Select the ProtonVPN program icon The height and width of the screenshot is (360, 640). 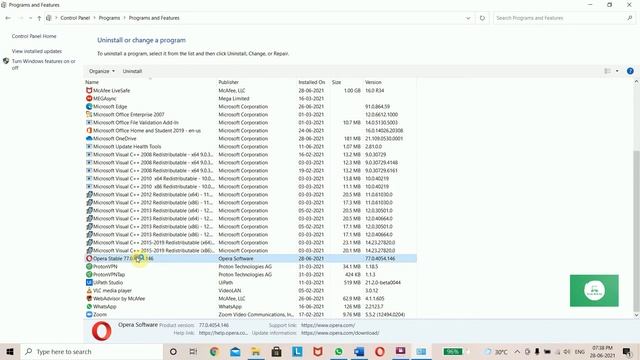(89, 267)
